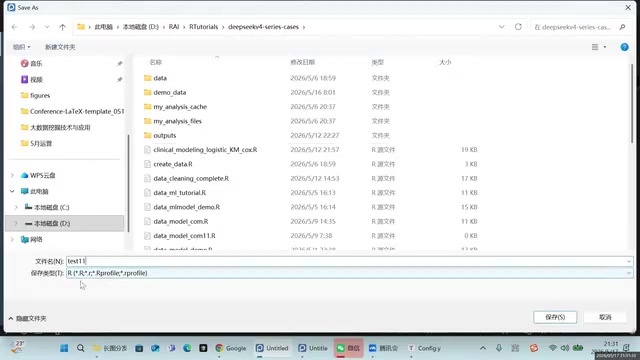
Task: Select the create_data.R file
Action: tap(173, 164)
